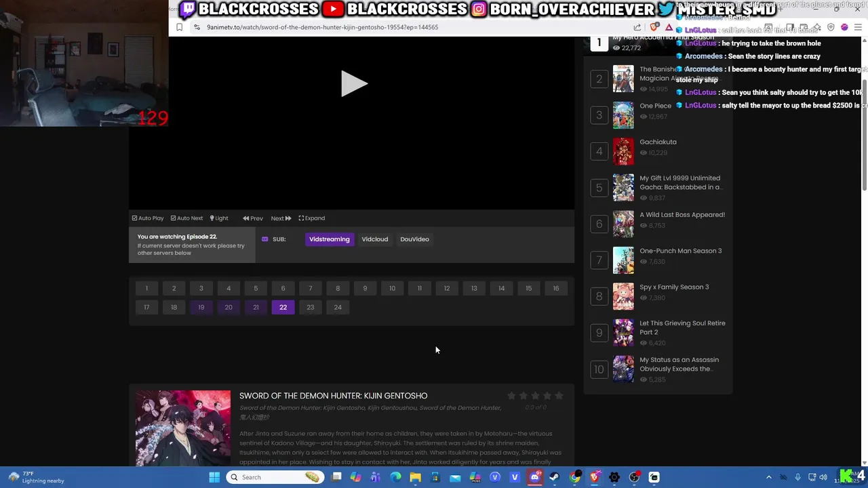Toggle the Auto Next checkbox
This screenshot has width=868, height=488.
[186, 218]
